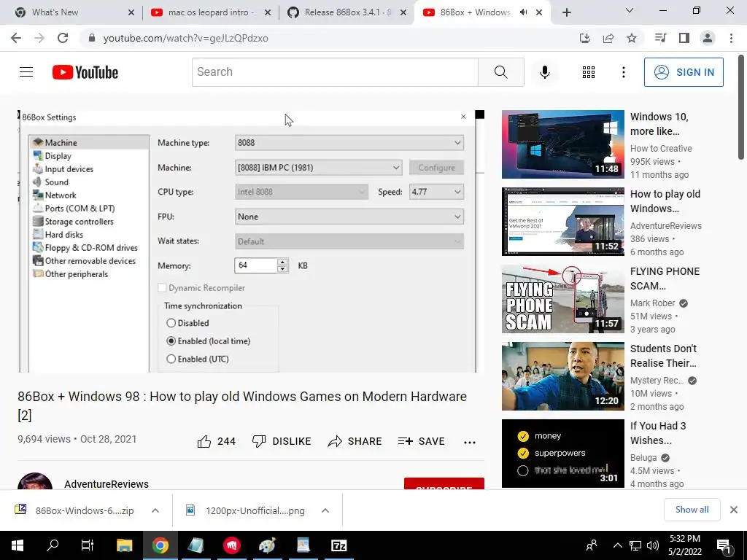
Task: Select Enabled (local time) radio button
Action: tap(171, 341)
